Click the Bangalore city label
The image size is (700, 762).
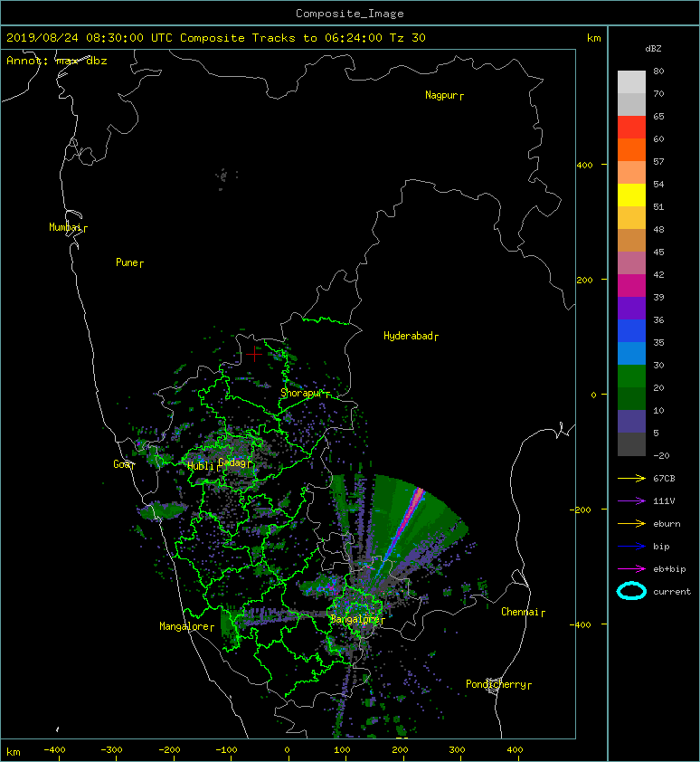357,620
